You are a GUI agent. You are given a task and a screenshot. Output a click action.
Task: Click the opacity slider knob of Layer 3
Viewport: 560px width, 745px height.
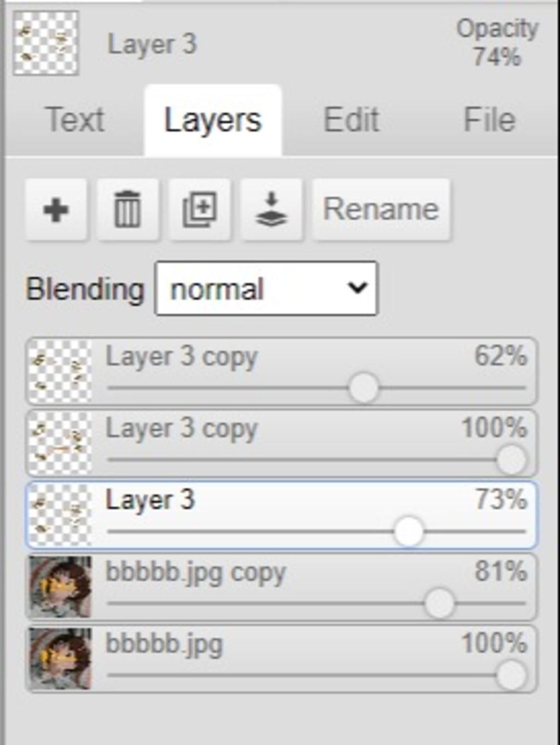click(x=409, y=531)
